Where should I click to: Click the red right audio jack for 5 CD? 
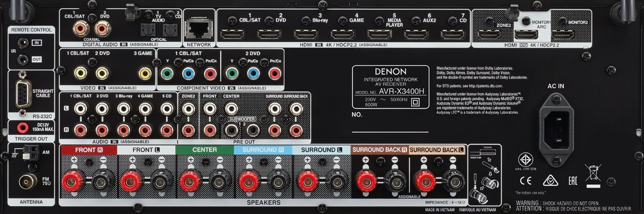click(x=167, y=130)
